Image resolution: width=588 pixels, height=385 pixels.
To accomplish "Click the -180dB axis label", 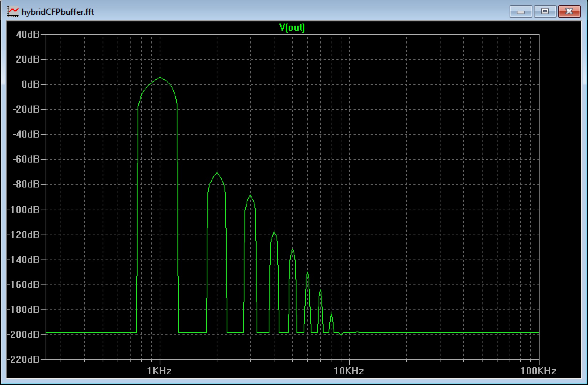I will click(24, 309).
